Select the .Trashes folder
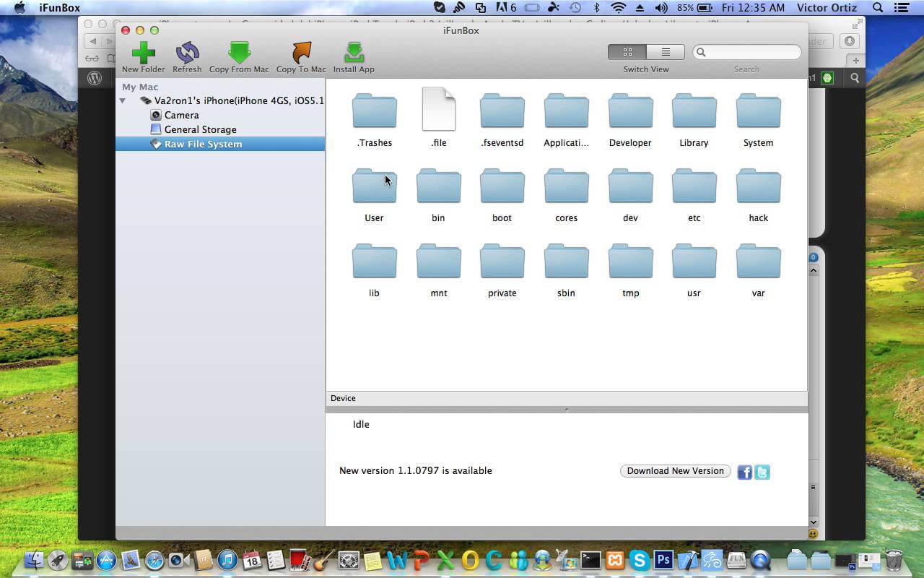The image size is (924, 578). click(x=374, y=111)
